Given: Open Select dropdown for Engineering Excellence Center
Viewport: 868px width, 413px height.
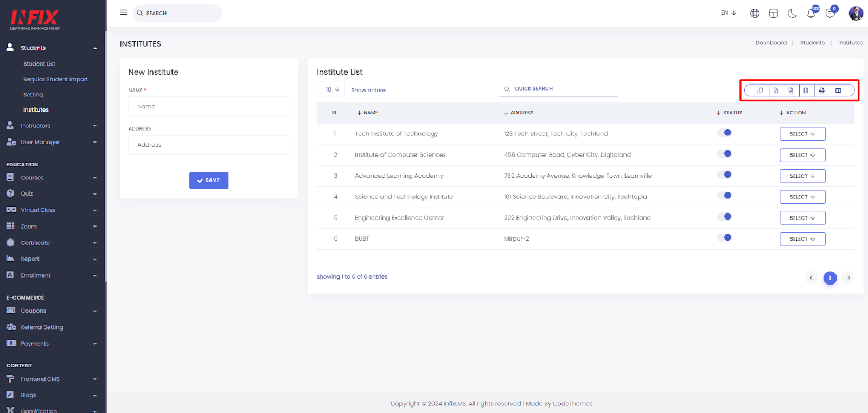Looking at the screenshot, I should pos(802,218).
